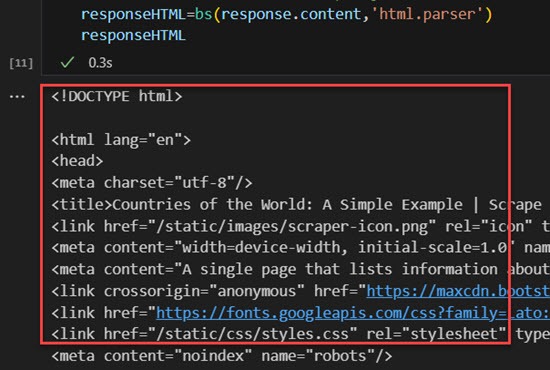Follow the fonts.googleapis.com css link
Viewport: 550px width, 370px height.
353,313
